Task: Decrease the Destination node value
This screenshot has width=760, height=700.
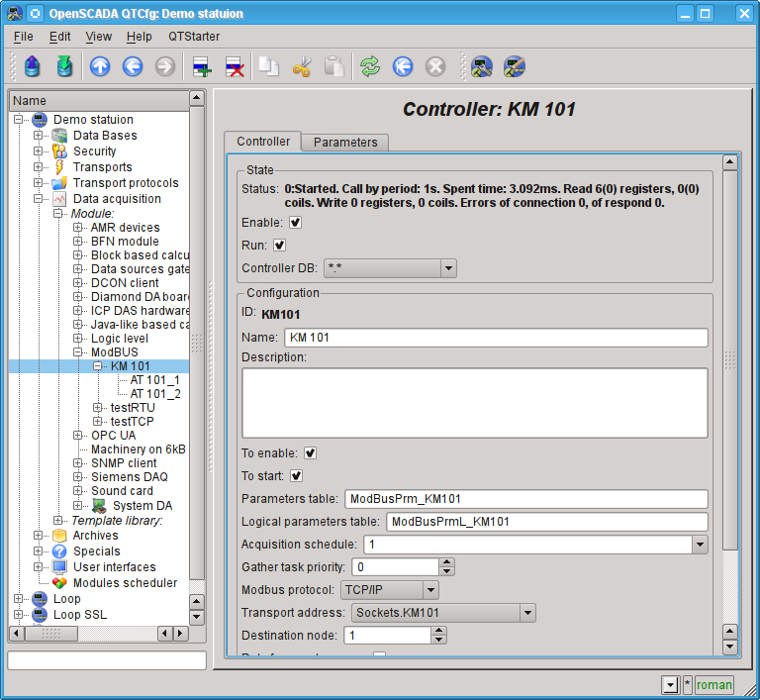Action: click(x=438, y=640)
